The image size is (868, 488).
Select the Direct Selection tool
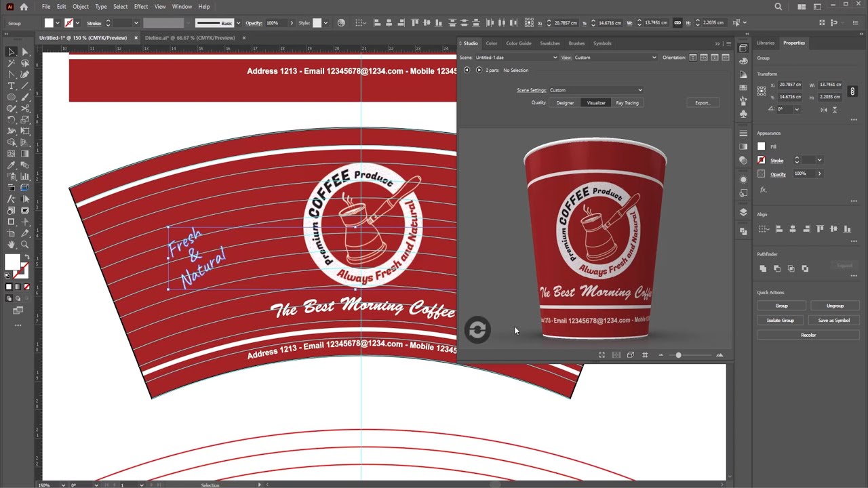[x=24, y=52]
